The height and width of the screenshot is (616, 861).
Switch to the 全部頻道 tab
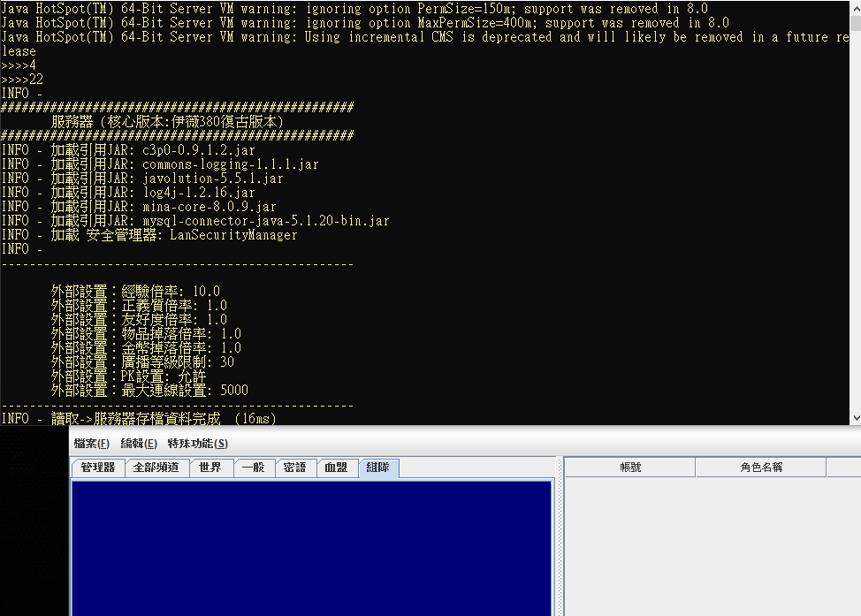point(156,468)
